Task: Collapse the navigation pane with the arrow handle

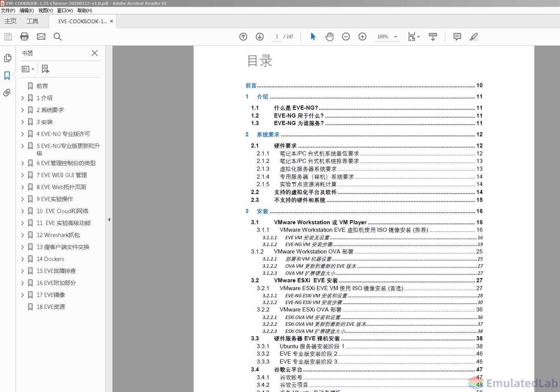Action: pos(109,220)
